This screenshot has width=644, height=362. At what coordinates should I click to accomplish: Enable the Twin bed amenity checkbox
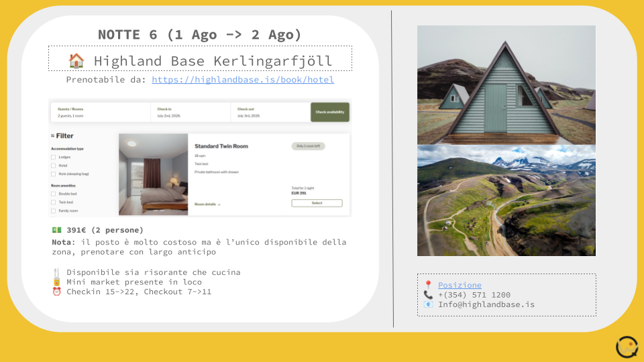tap(54, 202)
